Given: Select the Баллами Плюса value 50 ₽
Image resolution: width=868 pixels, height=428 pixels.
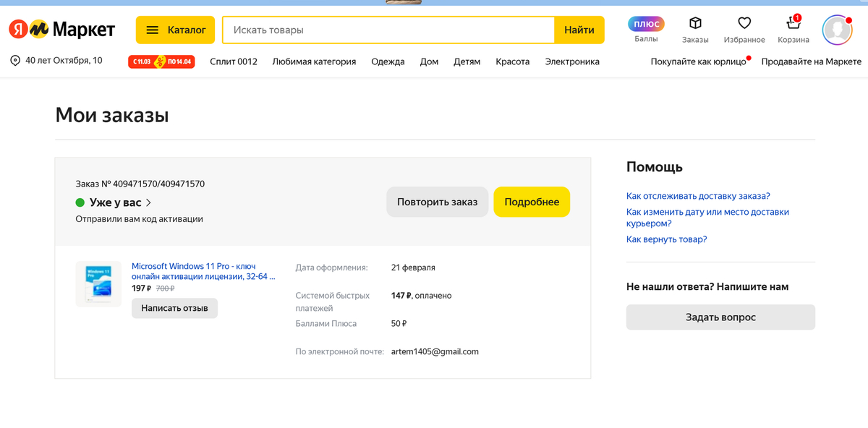Looking at the screenshot, I should (399, 323).
